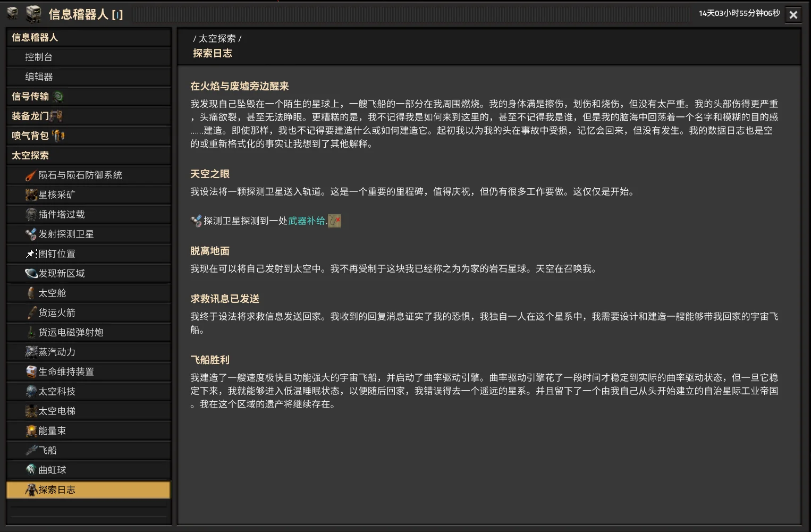Click the map icon after 武器补给
Viewport: 811px width, 532px height.
[334, 221]
